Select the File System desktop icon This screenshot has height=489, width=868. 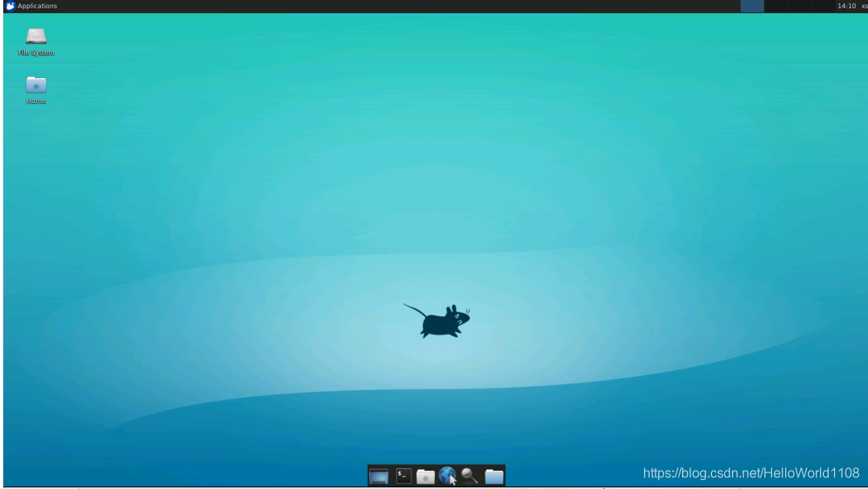click(x=36, y=37)
